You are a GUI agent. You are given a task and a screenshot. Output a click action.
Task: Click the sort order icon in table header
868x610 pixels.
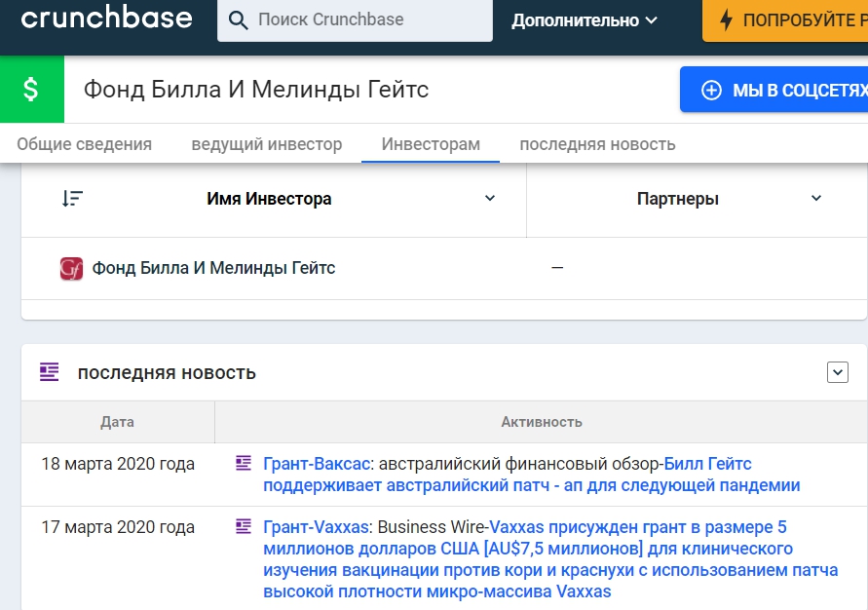(72, 198)
